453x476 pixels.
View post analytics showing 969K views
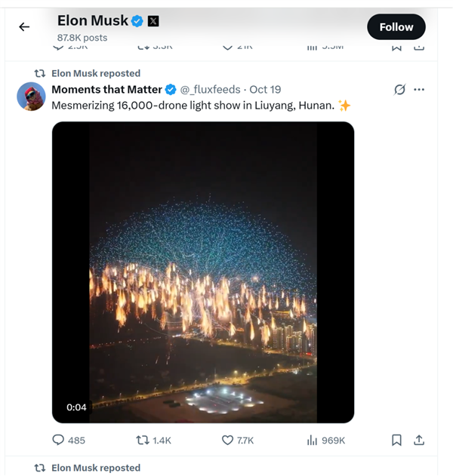pyautogui.click(x=311, y=440)
